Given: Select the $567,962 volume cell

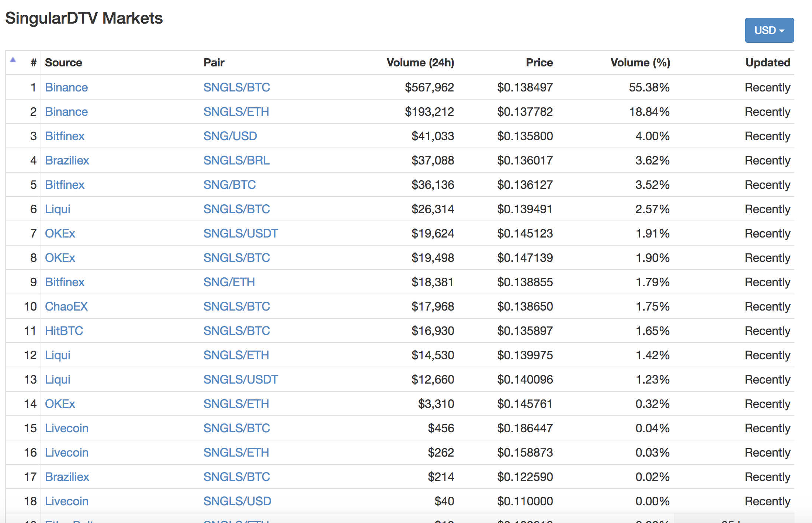Looking at the screenshot, I should [x=429, y=87].
